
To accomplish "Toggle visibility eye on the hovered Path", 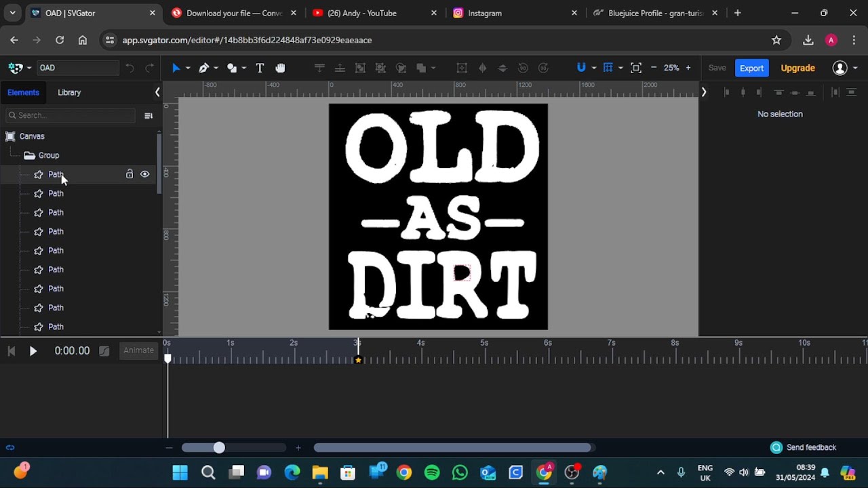I will click(144, 174).
